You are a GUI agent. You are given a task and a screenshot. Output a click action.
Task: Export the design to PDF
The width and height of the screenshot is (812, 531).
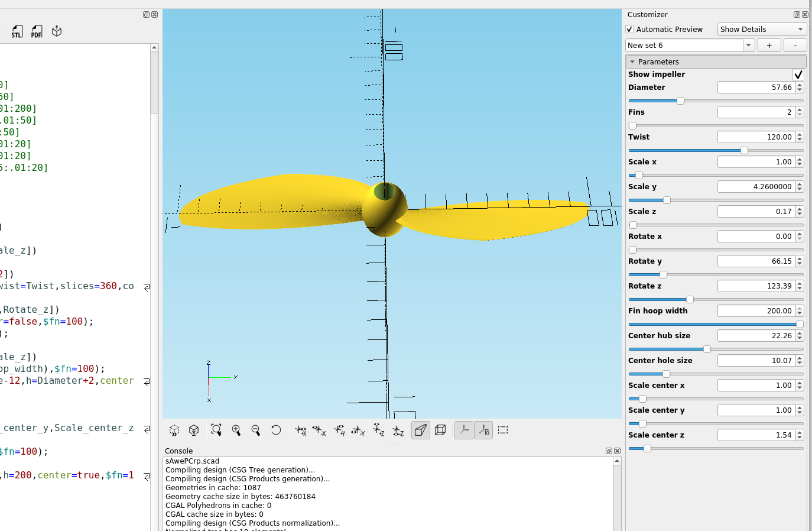(x=36, y=31)
